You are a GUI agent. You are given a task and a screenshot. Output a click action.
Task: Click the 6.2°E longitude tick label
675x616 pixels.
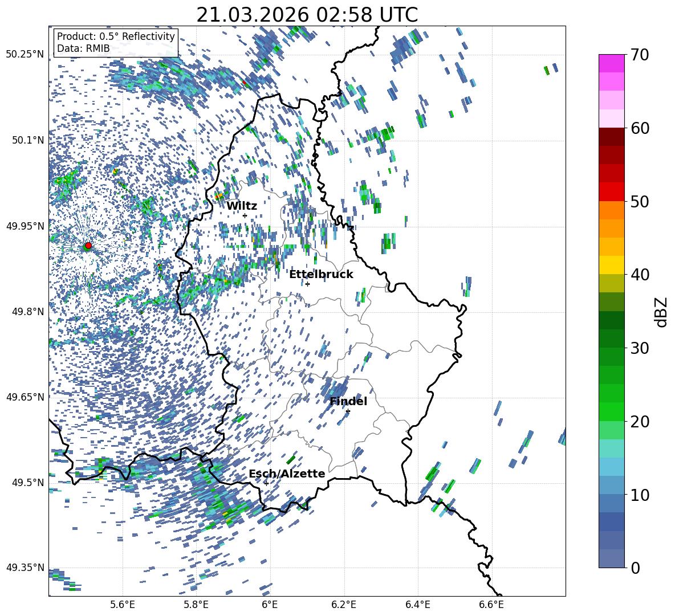[344, 605]
